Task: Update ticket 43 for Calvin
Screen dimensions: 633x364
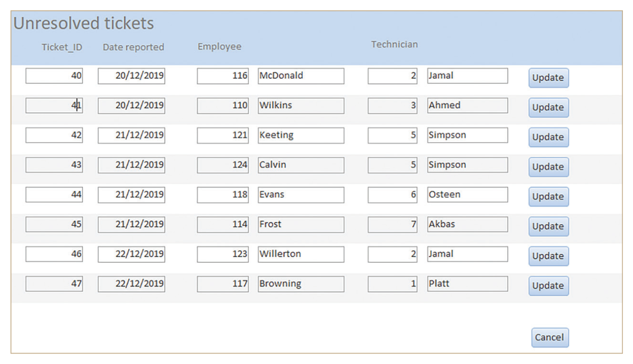Action: point(549,167)
